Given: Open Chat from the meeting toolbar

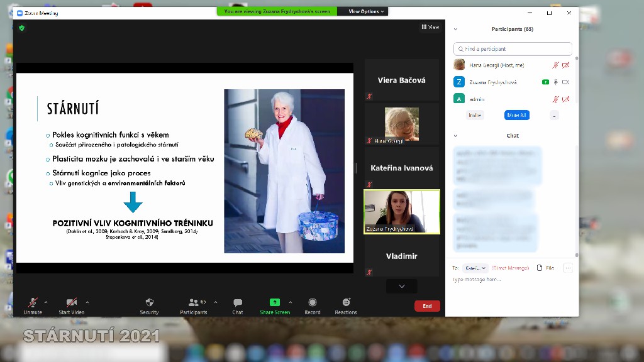Looking at the screenshot, I should point(238,303).
